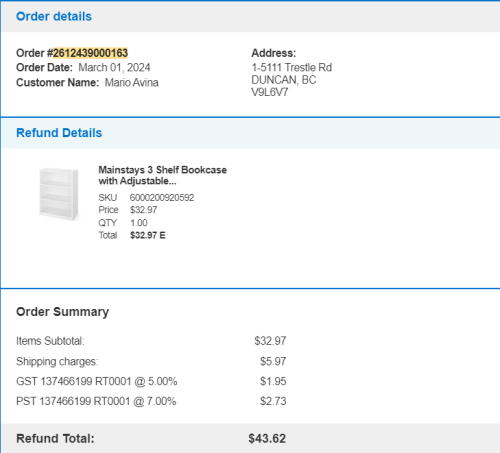500x453 pixels.
Task: Click the bookcase product thumbnail image
Action: (59, 194)
